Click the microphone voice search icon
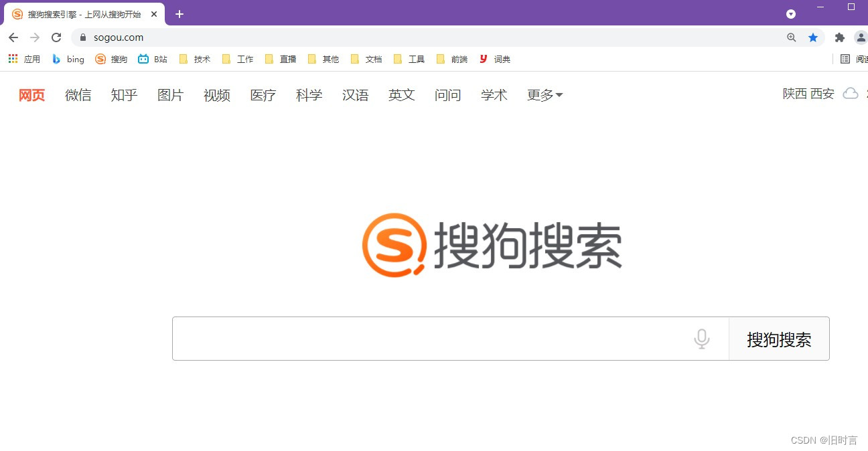 point(702,339)
